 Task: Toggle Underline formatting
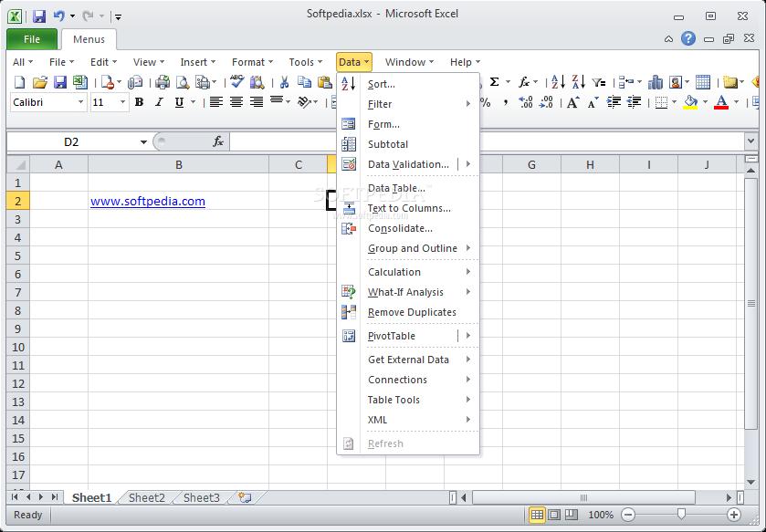[x=179, y=102]
